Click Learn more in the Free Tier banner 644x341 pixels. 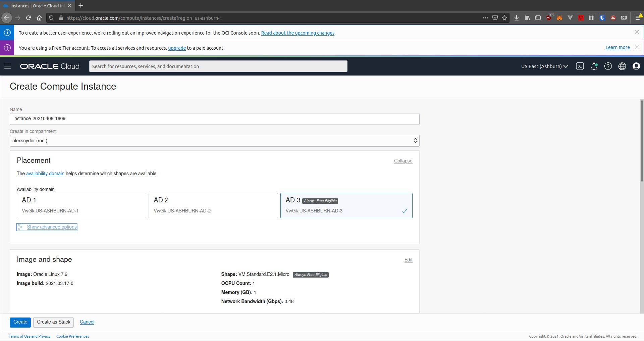click(618, 48)
